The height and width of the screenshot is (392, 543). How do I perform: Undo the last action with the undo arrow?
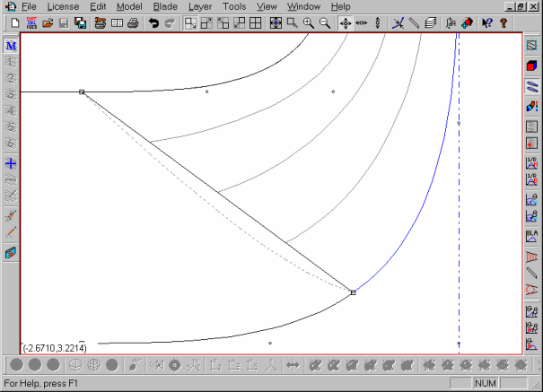[153, 23]
